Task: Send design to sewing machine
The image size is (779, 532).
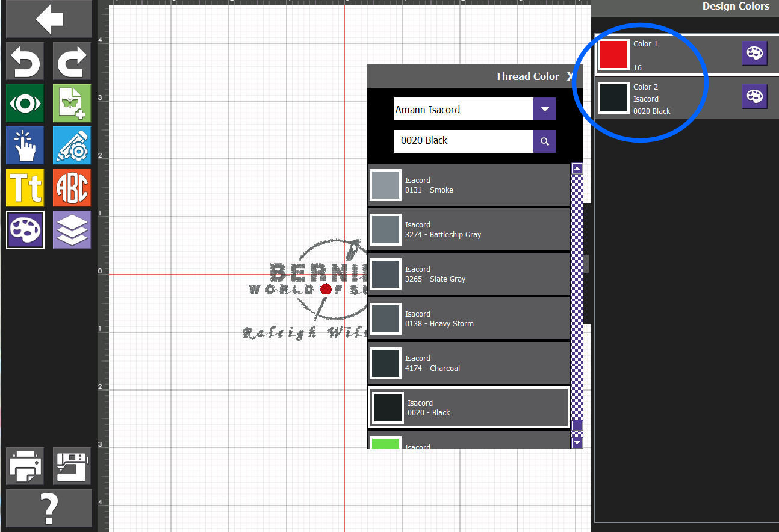Action: tap(72, 466)
